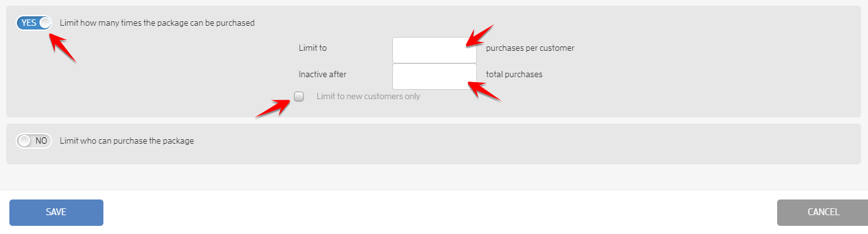Screen dimensions: 868x234
Task: Click the blue SAVE button
Action: pos(56,212)
